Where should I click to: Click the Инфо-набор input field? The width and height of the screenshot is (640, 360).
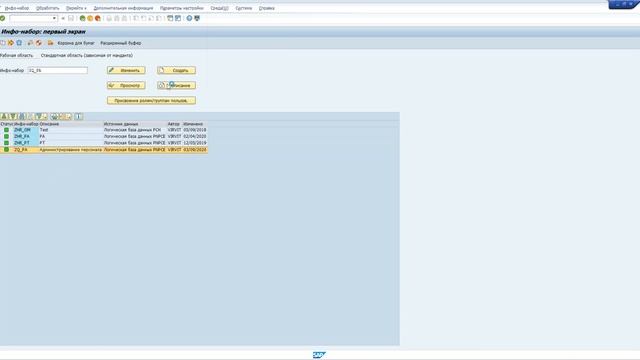point(58,71)
